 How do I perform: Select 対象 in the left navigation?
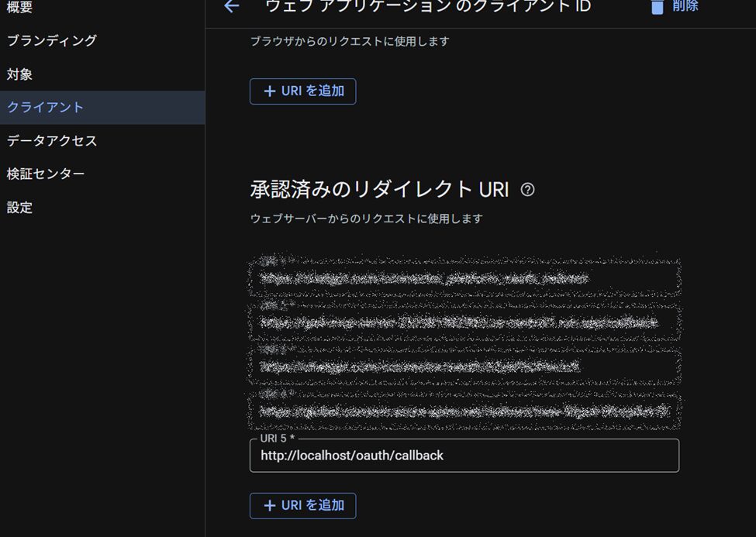(20, 74)
